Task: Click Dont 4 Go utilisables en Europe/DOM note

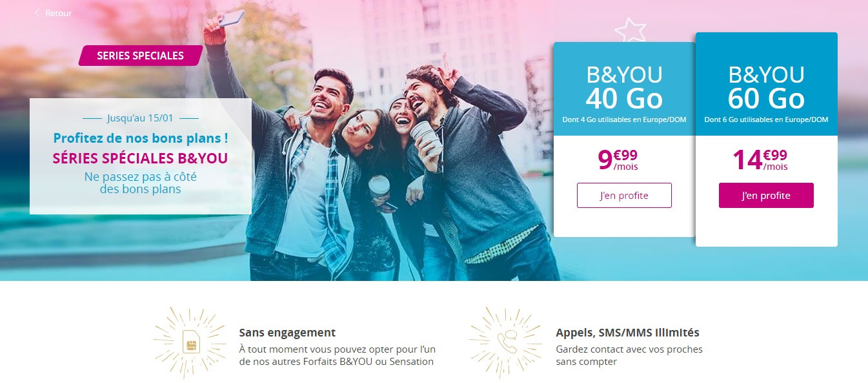Action: (x=624, y=119)
